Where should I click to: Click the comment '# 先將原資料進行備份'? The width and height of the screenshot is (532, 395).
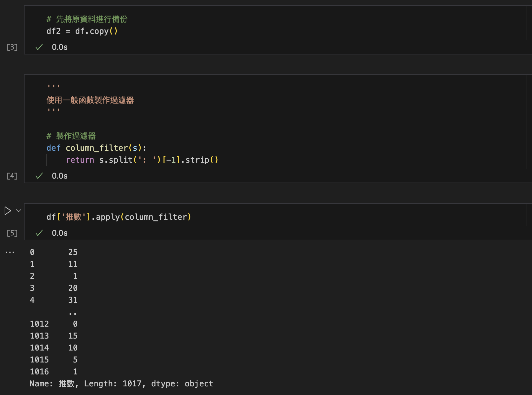[x=87, y=19]
